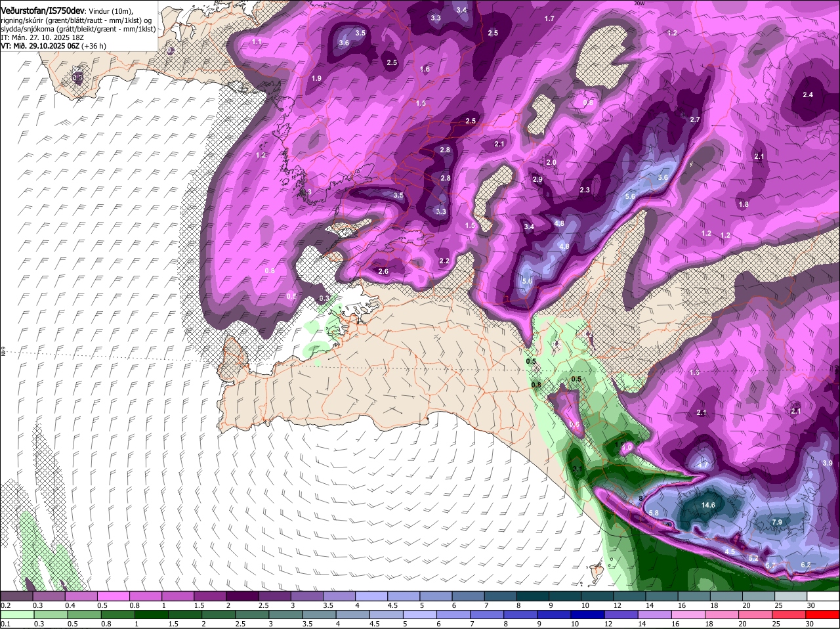
Task: Click the map value 4.7
Action: (x=703, y=465)
